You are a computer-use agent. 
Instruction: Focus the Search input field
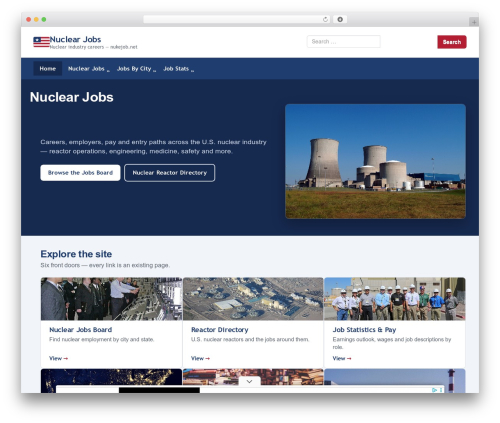[344, 42]
